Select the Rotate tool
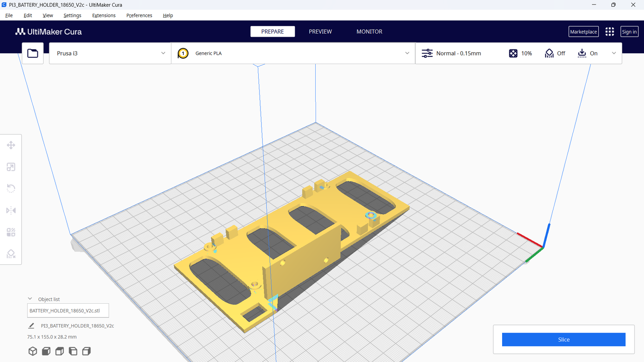Viewport: 644px width, 362px height. point(11,188)
